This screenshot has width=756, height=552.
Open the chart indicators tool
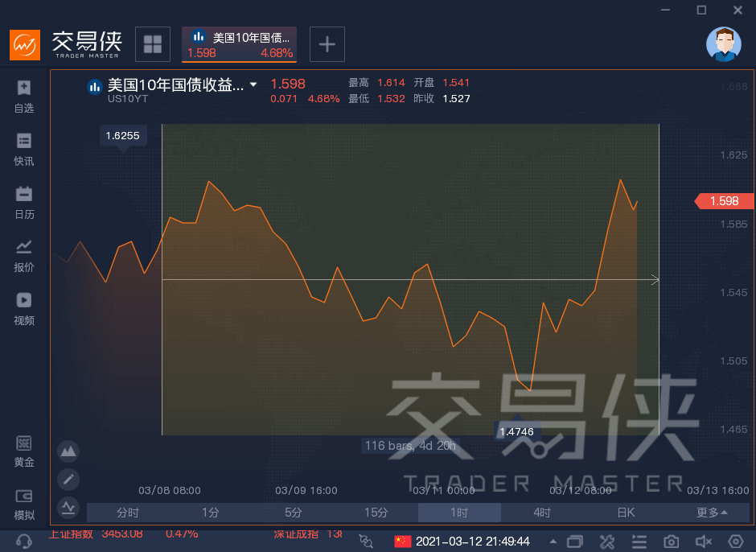click(68, 508)
